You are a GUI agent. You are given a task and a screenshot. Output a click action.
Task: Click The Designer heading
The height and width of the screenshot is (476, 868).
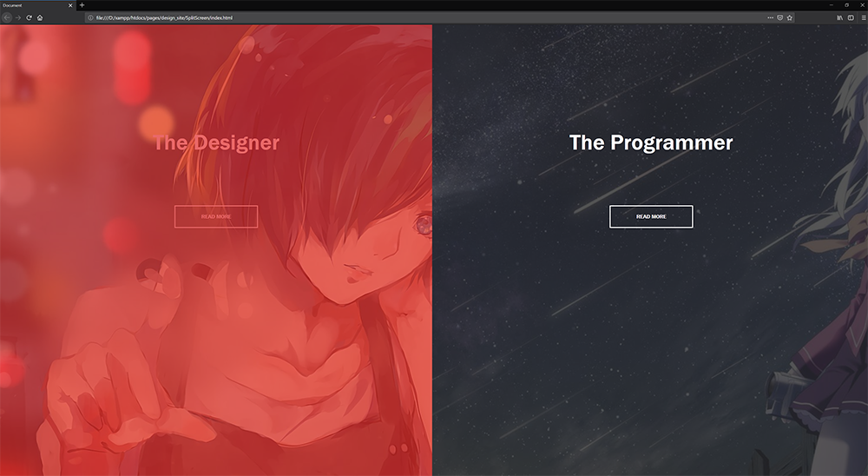[216, 142]
